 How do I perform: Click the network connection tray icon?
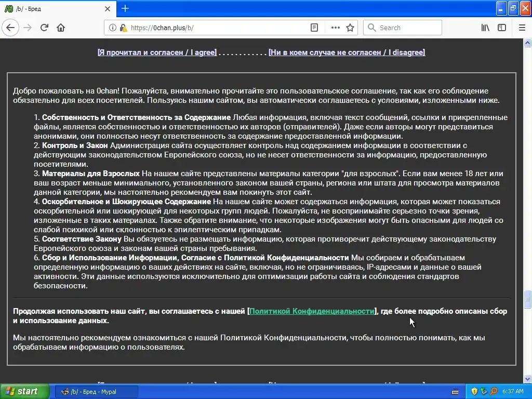(484, 392)
